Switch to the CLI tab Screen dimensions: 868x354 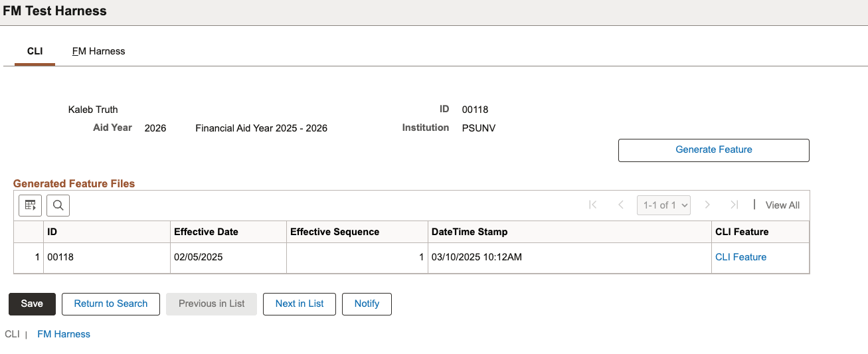(x=35, y=51)
